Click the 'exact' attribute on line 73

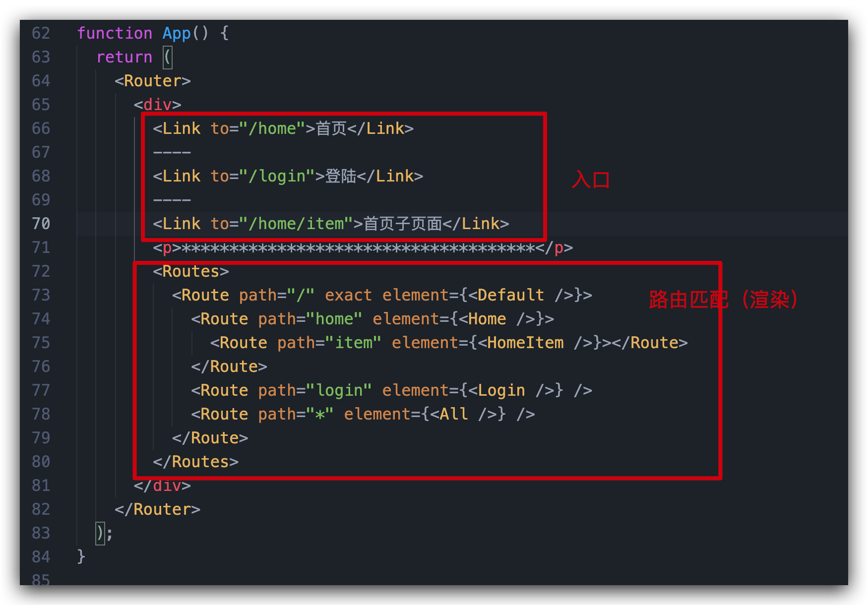point(348,295)
